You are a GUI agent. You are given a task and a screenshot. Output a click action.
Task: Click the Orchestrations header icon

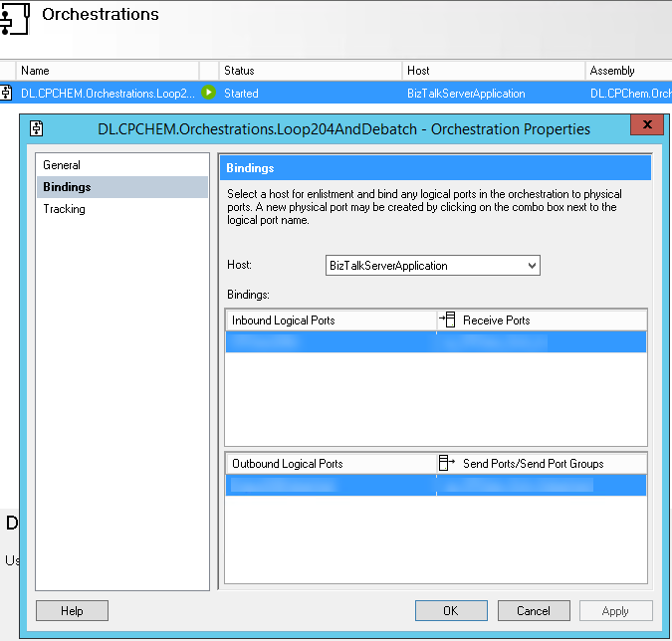14,18
